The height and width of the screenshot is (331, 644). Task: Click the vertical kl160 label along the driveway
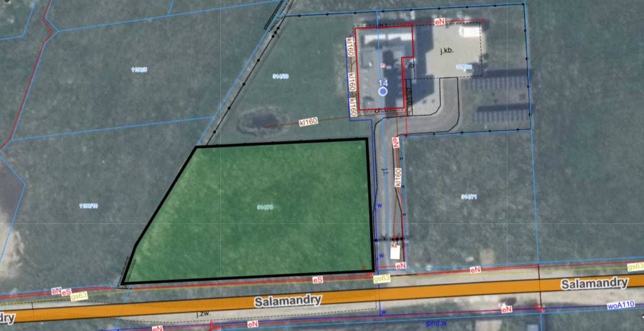(x=397, y=177)
